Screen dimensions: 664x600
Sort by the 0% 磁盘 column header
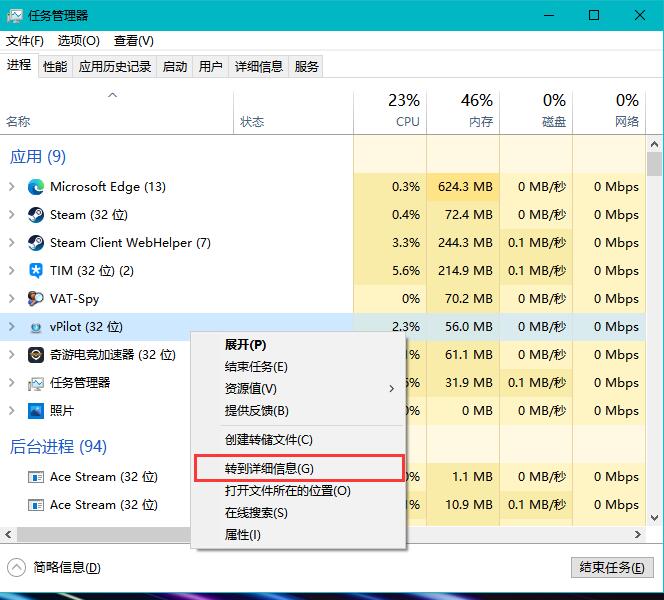pyautogui.click(x=536, y=112)
